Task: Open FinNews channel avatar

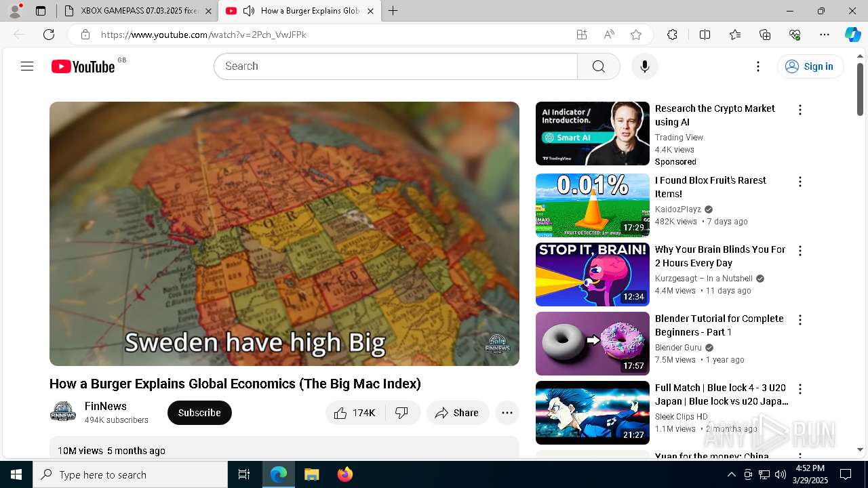Action: pyautogui.click(x=63, y=412)
